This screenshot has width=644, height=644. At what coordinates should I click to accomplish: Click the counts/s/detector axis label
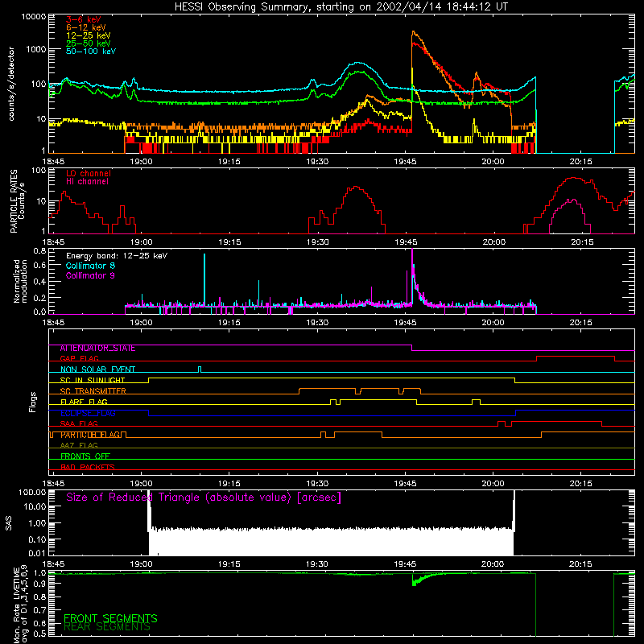point(11,84)
